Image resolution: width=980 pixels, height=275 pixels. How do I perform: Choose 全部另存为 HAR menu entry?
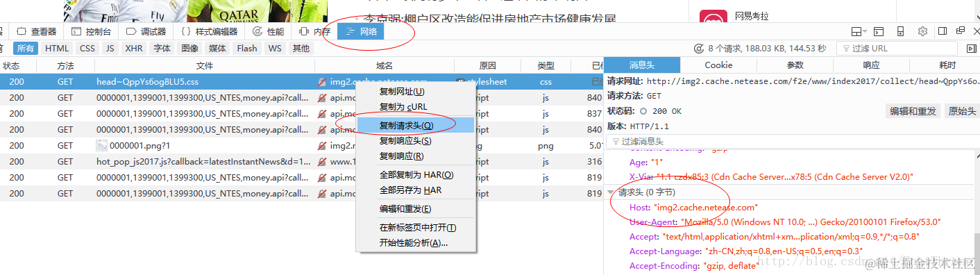pyautogui.click(x=415, y=190)
